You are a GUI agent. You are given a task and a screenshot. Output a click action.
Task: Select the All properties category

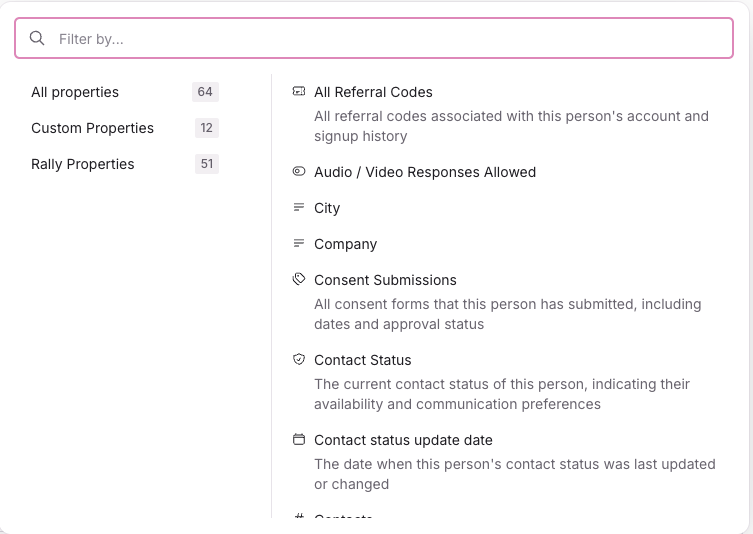click(x=75, y=92)
